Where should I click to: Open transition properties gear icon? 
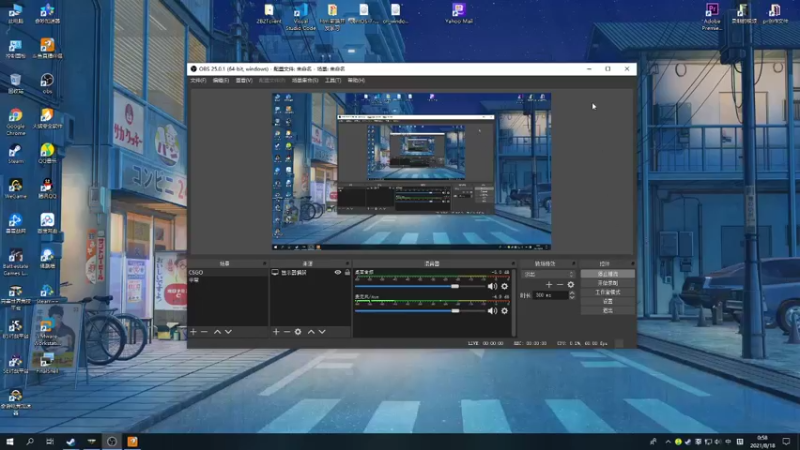click(571, 285)
